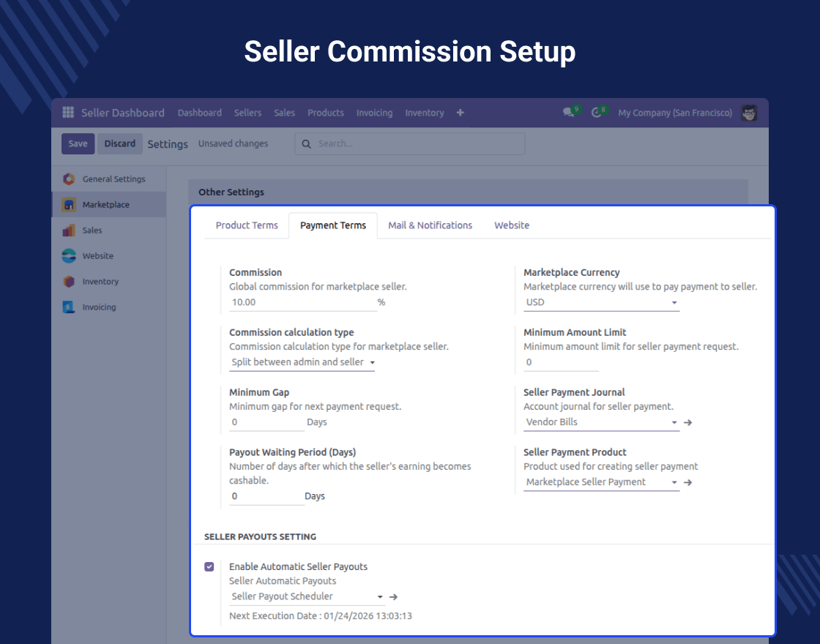Image resolution: width=820 pixels, height=644 pixels.
Task: Open Sales top menu
Action: tap(285, 113)
